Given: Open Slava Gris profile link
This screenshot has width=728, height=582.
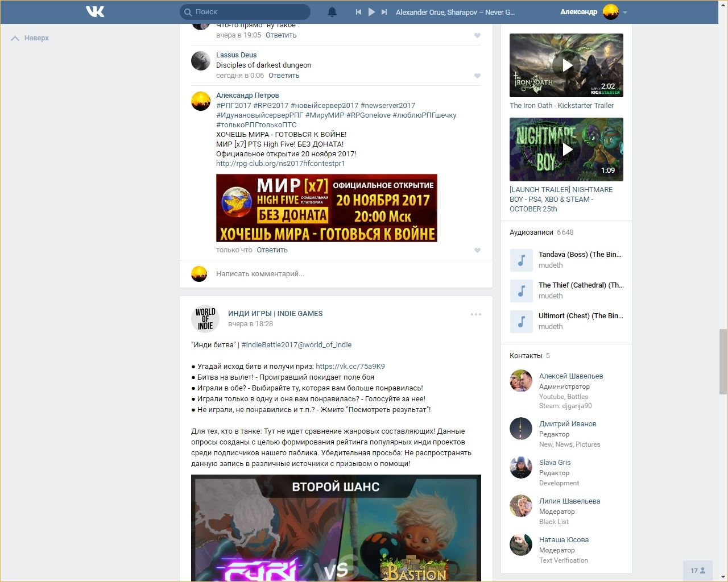Looking at the screenshot, I should [555, 463].
